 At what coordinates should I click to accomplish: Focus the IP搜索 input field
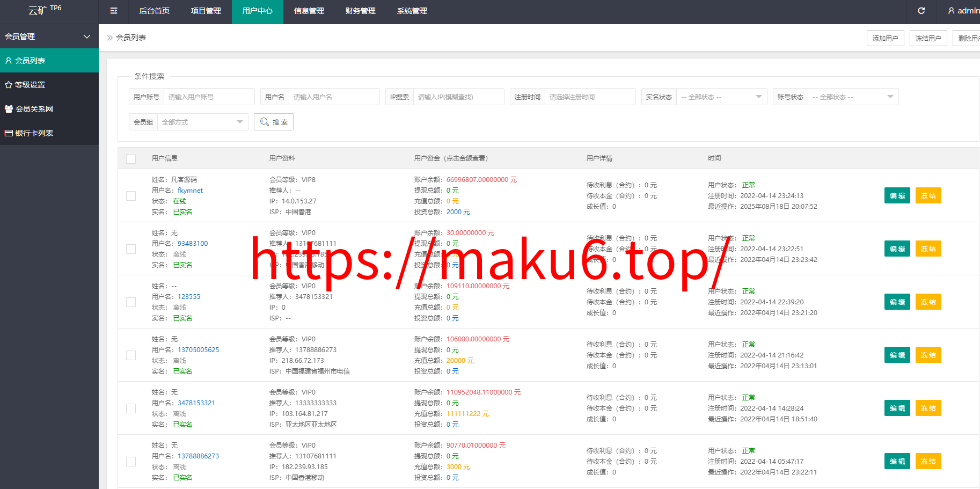point(459,97)
